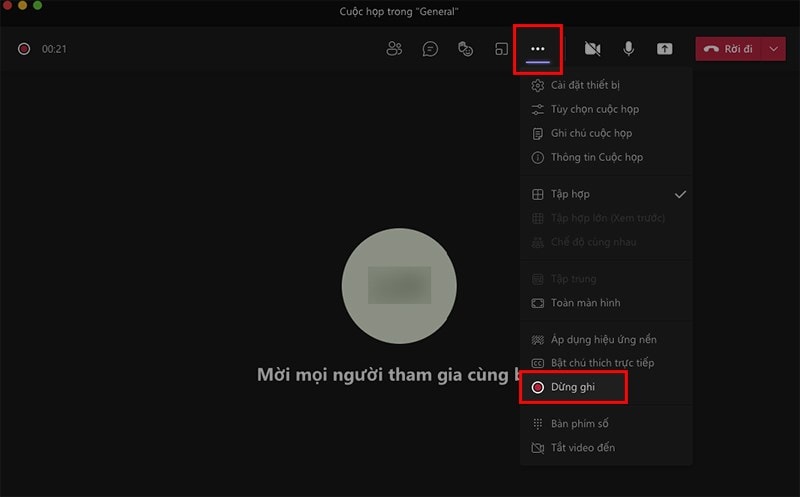The height and width of the screenshot is (497, 800).
Task: Open Tùy chọn cuộc họp
Action: pyautogui.click(x=606, y=109)
